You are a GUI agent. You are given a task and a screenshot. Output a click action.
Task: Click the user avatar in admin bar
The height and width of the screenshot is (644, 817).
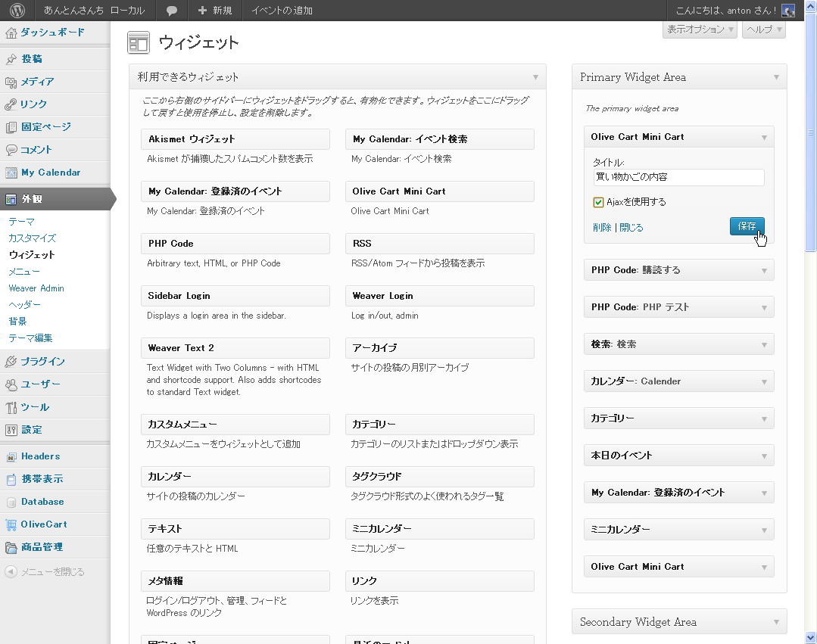[x=788, y=11]
